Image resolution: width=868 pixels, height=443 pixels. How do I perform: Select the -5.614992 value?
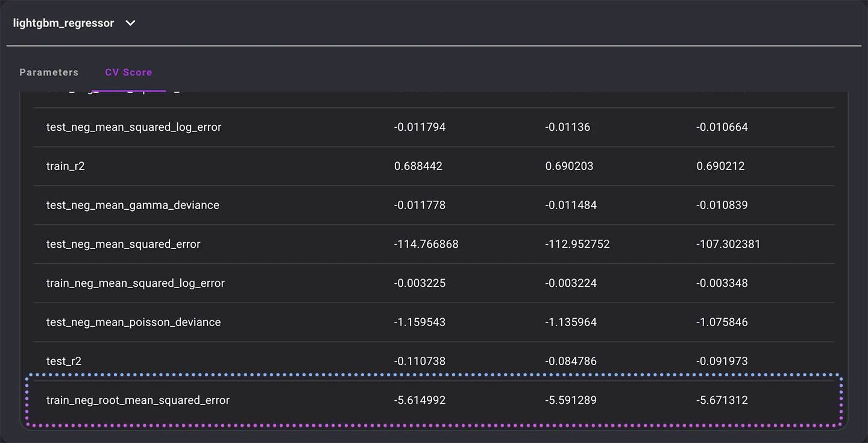[x=420, y=400]
